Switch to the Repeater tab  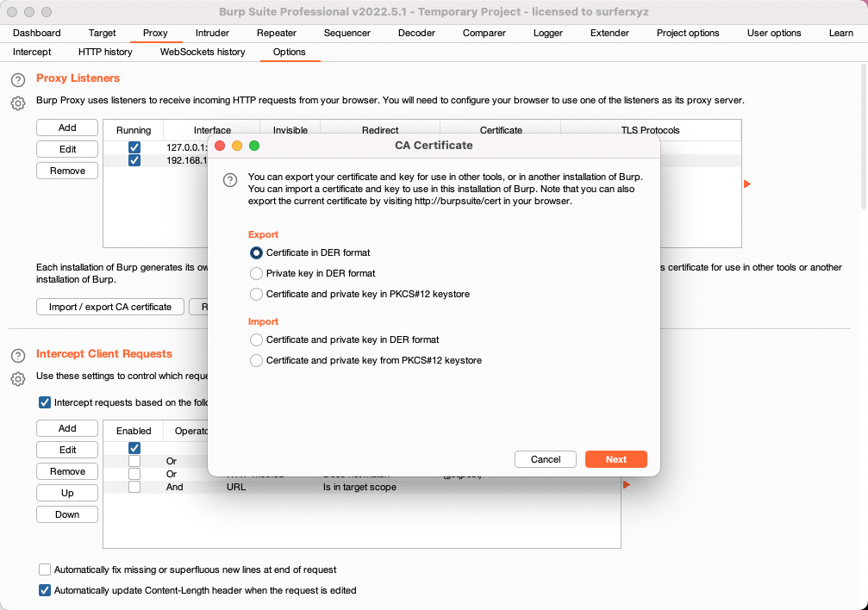coord(276,34)
